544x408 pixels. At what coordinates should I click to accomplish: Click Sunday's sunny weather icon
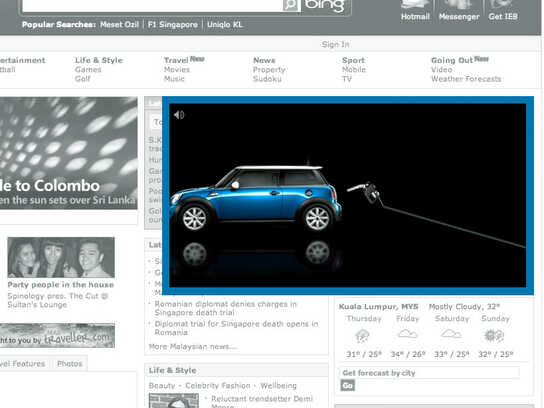[494, 335]
